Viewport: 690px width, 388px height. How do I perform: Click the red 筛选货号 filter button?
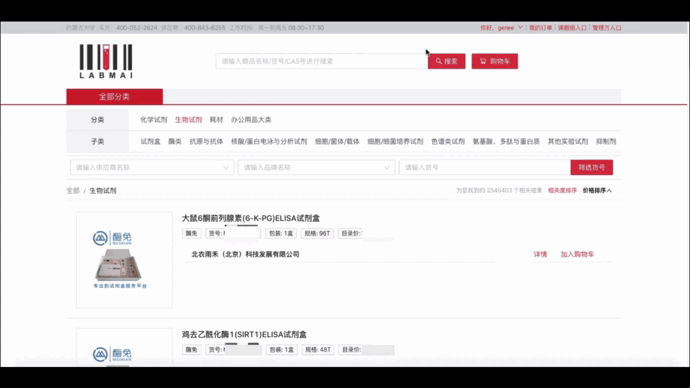(x=591, y=168)
